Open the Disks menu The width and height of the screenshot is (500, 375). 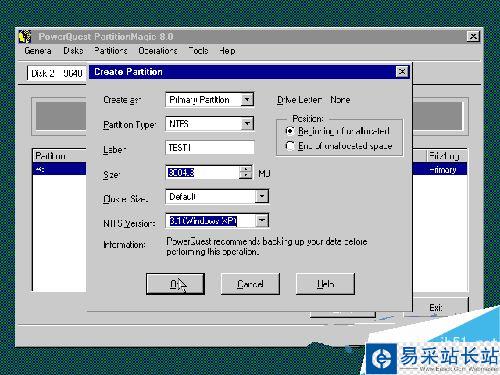(x=73, y=51)
